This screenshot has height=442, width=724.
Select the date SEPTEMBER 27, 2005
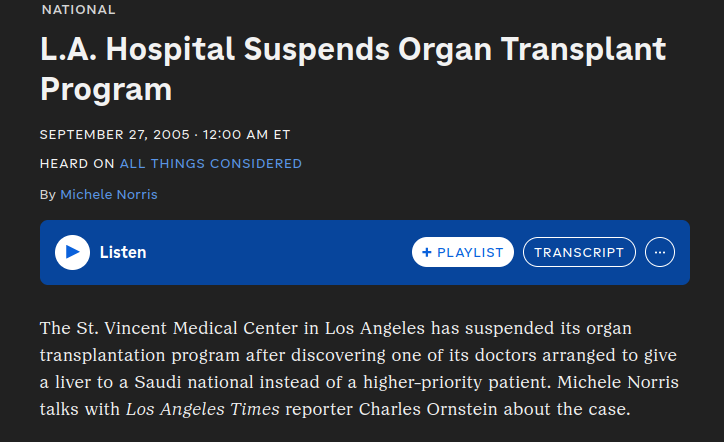[115, 134]
